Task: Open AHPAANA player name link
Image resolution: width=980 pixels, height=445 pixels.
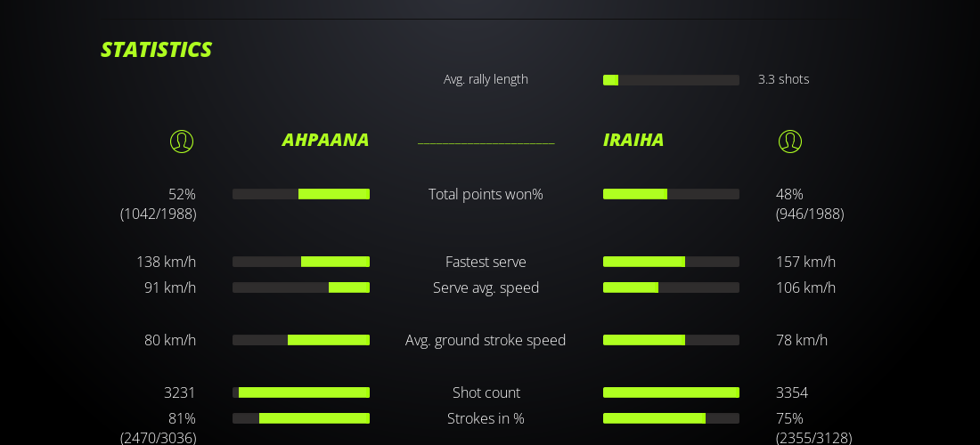Action: pyautogui.click(x=325, y=140)
